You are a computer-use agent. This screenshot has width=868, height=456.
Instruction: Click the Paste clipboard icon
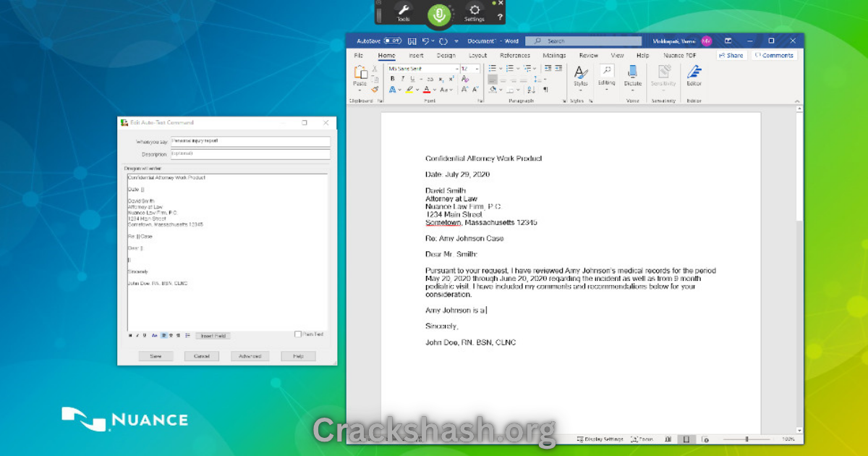360,72
